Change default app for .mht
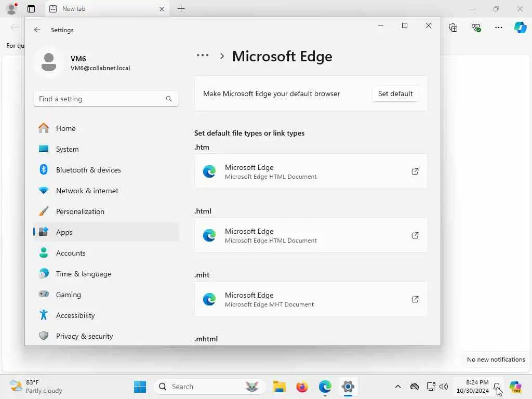The image size is (532, 399). coord(311,299)
